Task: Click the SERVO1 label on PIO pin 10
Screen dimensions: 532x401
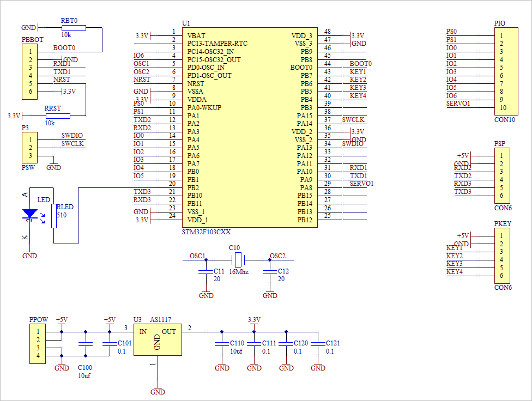Action: 458,104
